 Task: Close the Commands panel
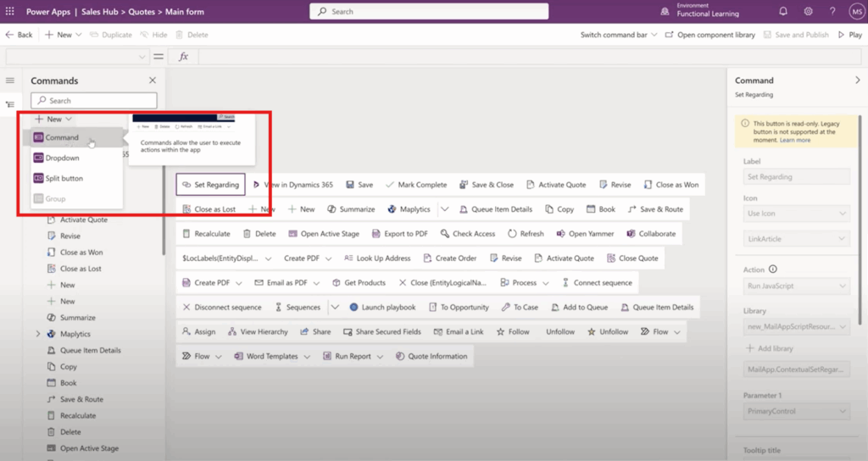point(153,81)
